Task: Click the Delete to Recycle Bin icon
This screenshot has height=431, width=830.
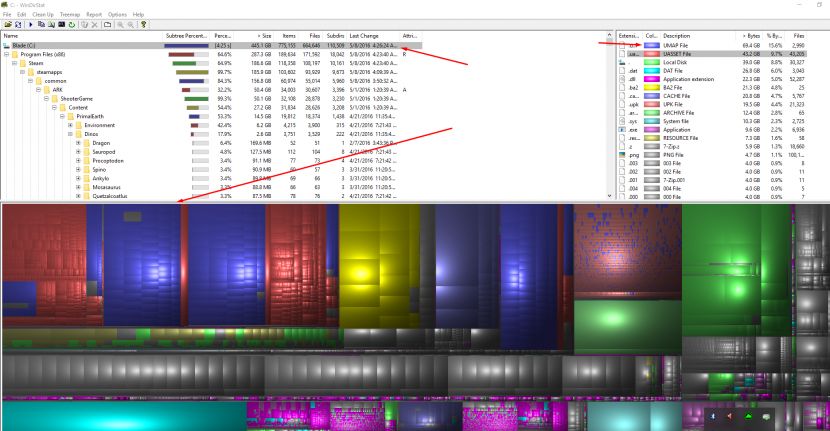Action: click(85, 24)
